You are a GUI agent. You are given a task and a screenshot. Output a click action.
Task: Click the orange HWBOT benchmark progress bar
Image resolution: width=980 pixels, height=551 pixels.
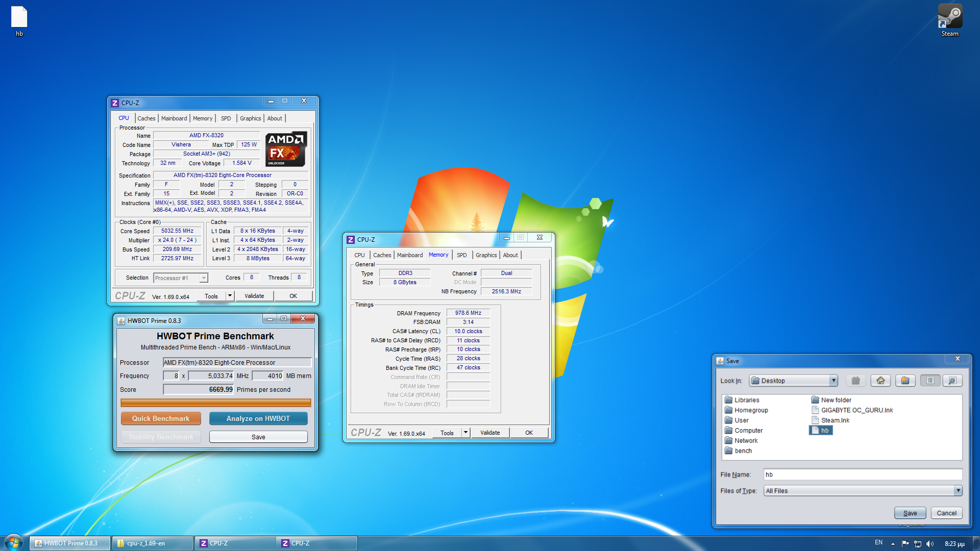click(x=216, y=403)
